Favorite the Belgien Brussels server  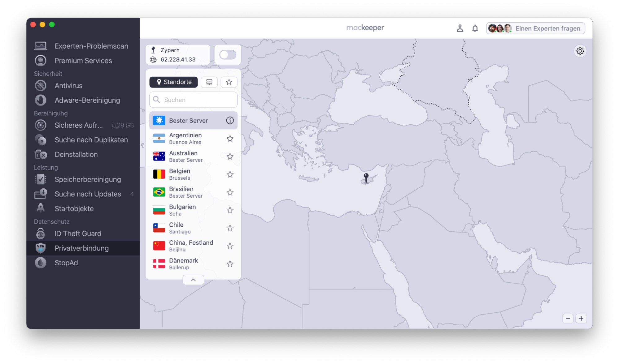coord(230,174)
